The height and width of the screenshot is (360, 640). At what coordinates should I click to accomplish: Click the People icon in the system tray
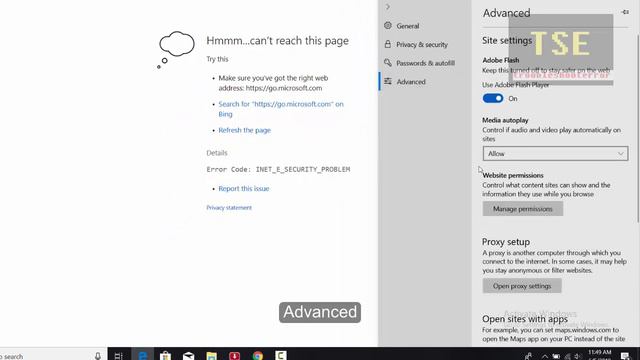528,356
